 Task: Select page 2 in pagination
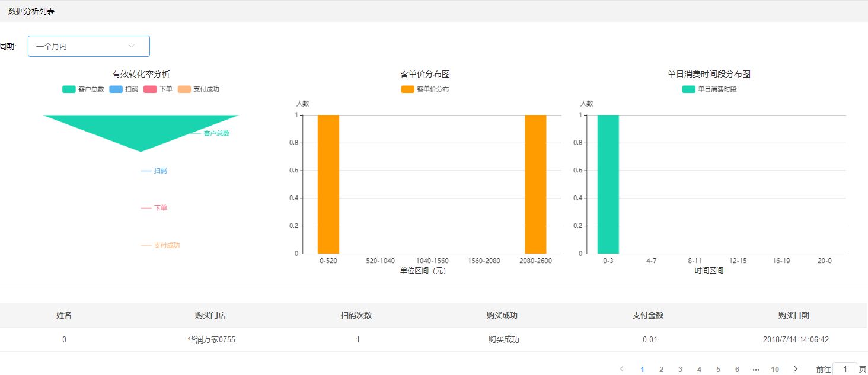(661, 369)
